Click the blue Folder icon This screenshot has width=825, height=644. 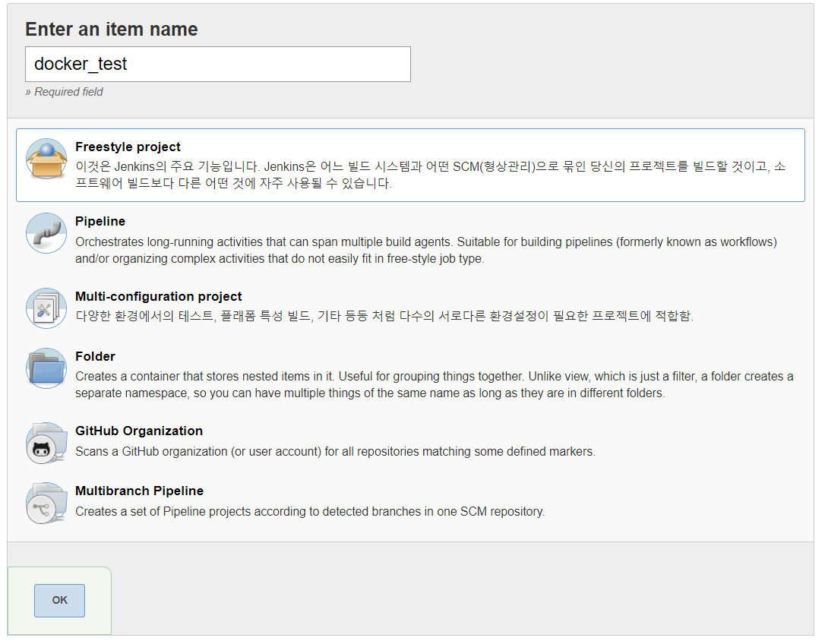46,368
